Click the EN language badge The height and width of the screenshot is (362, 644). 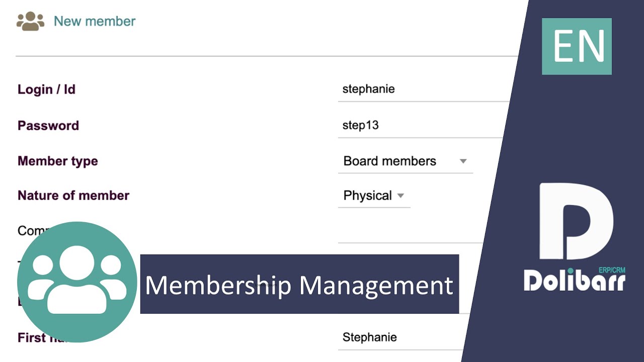[x=577, y=46]
